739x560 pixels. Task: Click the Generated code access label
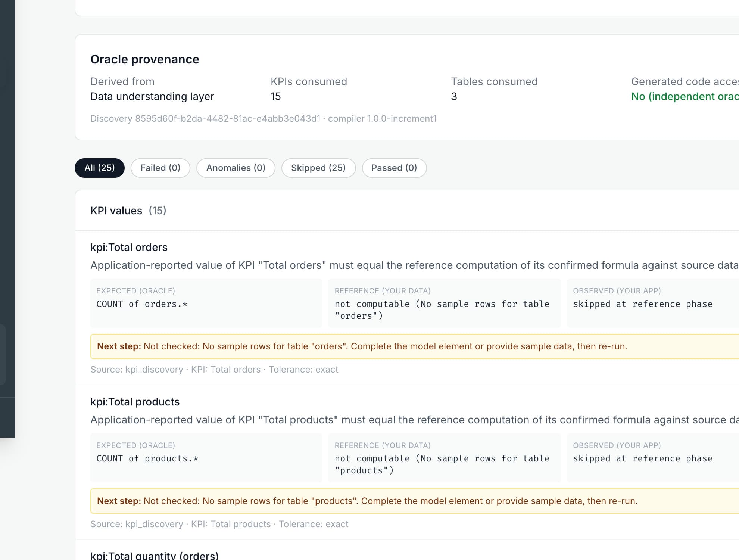[x=685, y=81]
